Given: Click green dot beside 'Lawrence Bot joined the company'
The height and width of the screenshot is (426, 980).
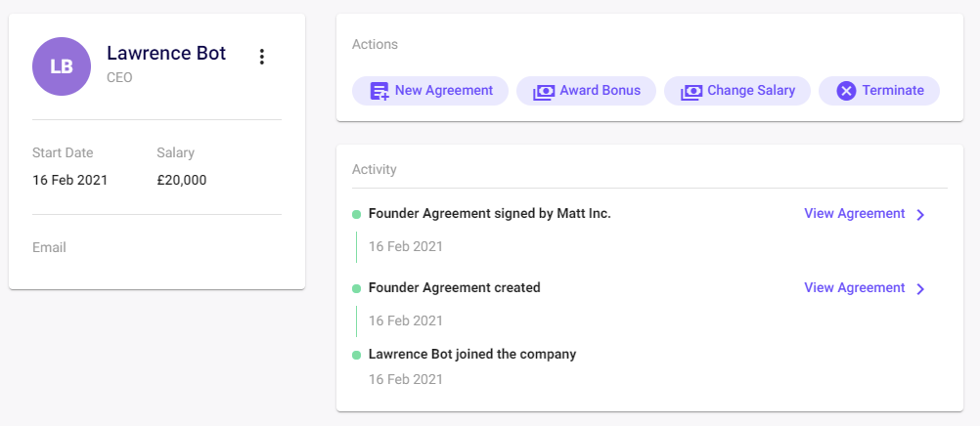Looking at the screenshot, I should pos(357,355).
